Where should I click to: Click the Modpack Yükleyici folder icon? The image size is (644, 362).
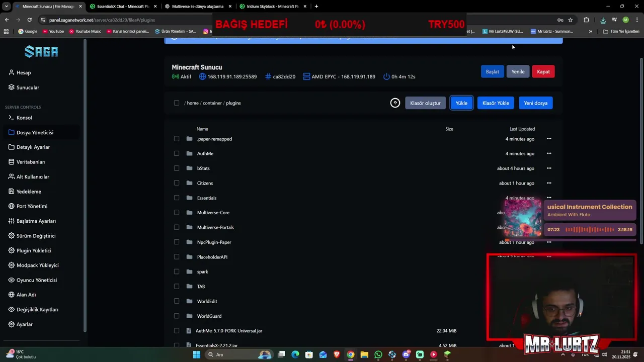[x=12, y=265]
